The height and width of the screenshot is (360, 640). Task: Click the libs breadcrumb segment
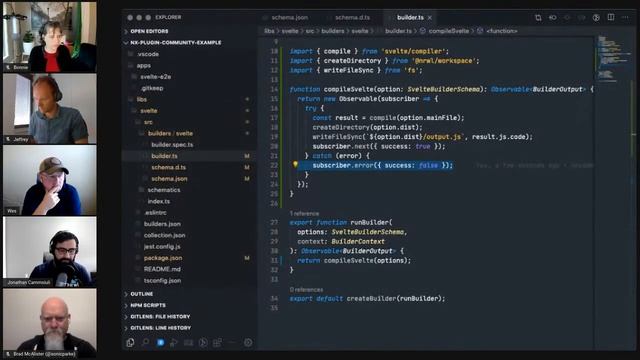point(269,31)
